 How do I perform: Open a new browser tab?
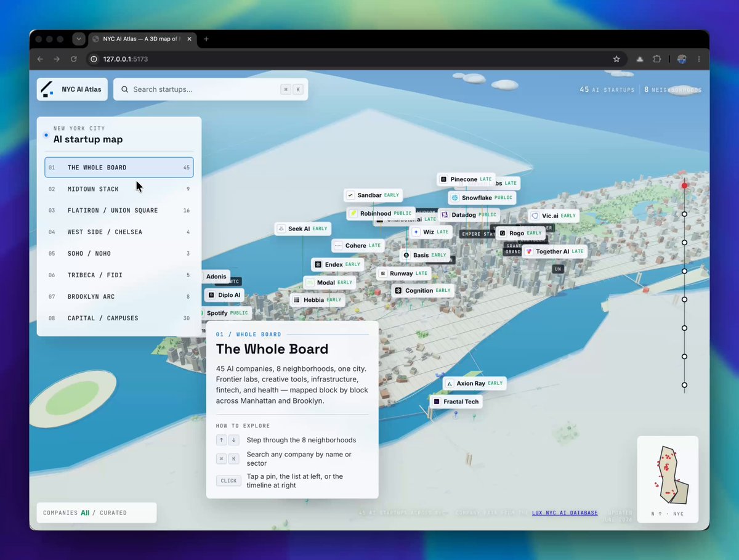pos(206,39)
